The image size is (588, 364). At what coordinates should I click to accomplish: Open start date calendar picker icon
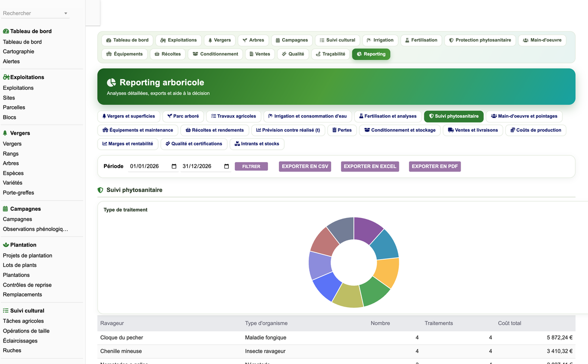[x=174, y=167]
